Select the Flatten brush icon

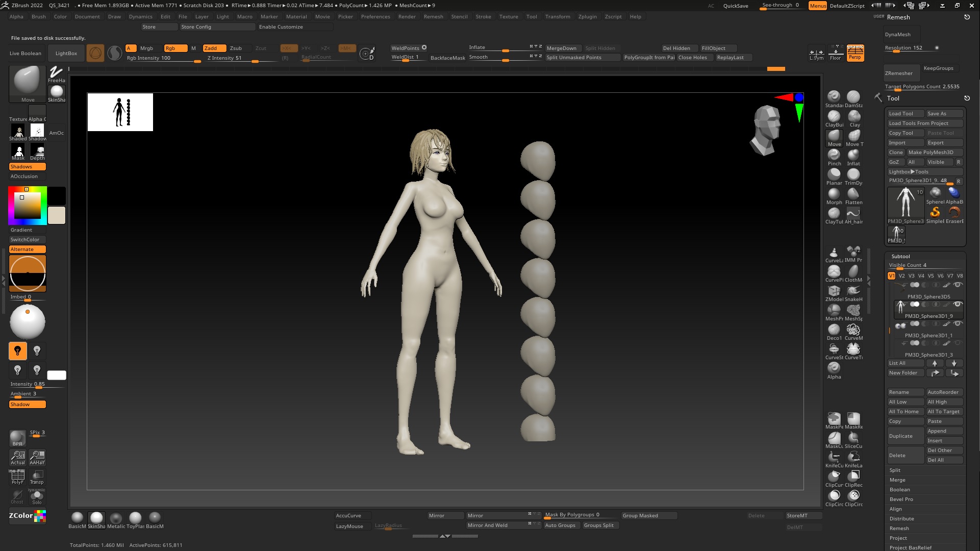click(853, 194)
